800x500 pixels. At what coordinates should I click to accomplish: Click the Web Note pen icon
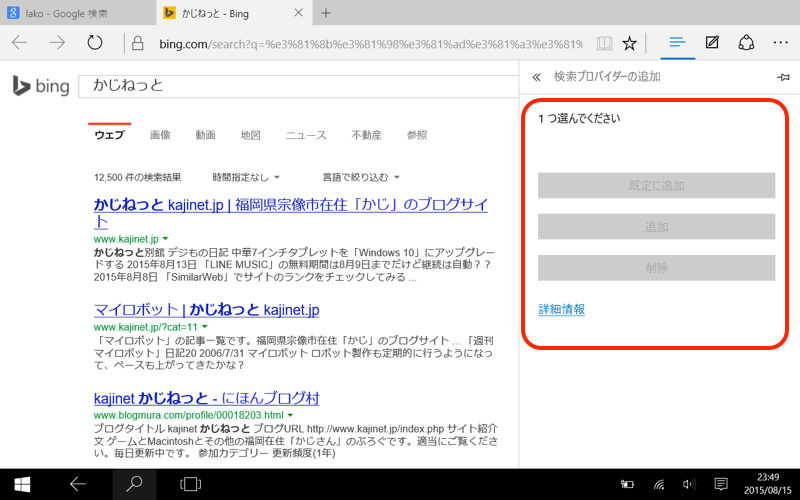point(712,43)
